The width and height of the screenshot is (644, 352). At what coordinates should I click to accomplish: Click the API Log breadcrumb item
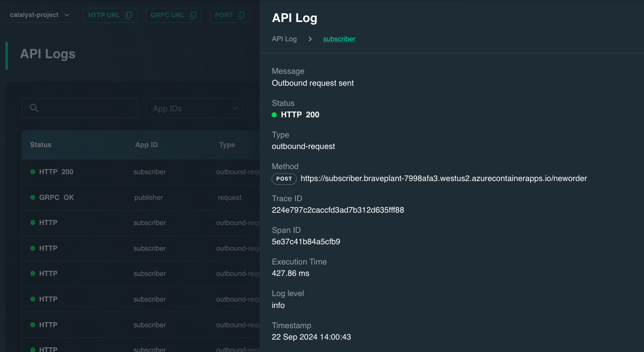tap(284, 39)
